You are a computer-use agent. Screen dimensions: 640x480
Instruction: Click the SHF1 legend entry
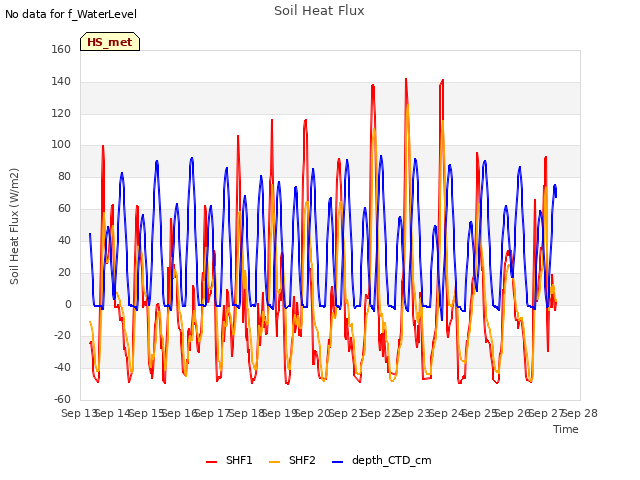(229, 460)
